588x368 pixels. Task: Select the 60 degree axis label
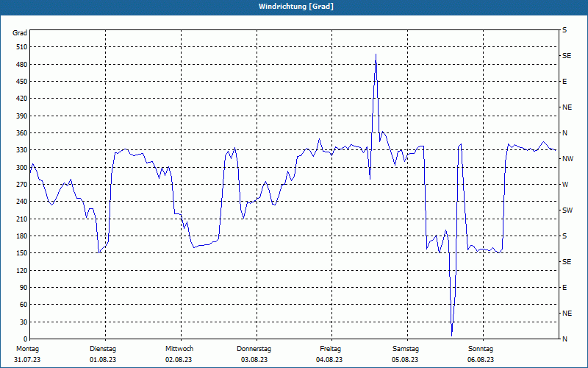(x=24, y=305)
